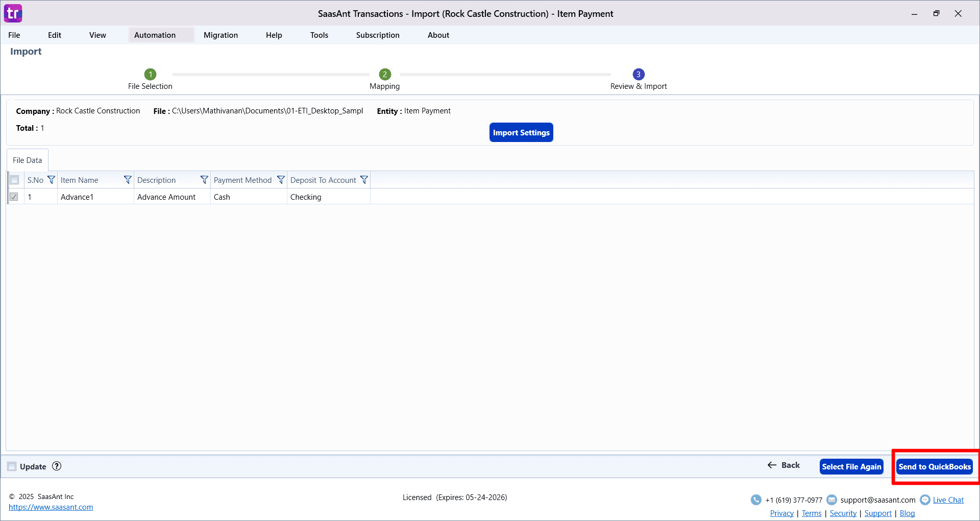Click the help question mark beside Update
Screen dimensions: 980x521
click(56, 466)
